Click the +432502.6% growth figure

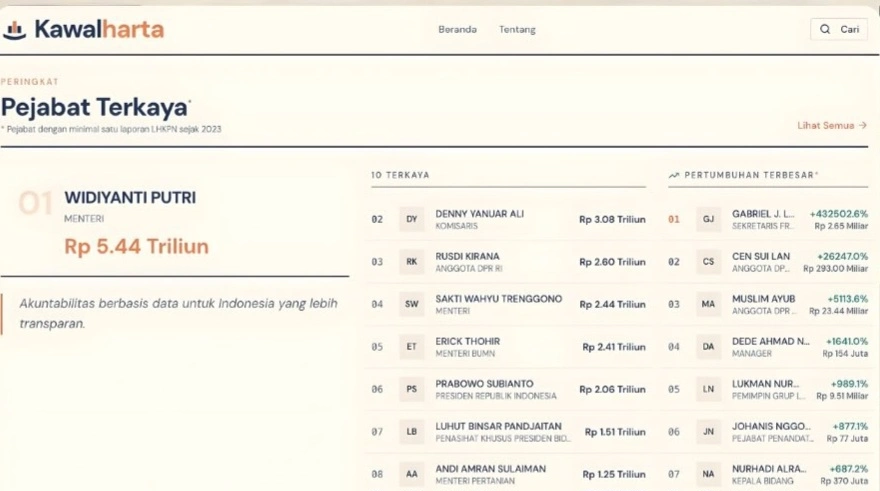pos(838,214)
